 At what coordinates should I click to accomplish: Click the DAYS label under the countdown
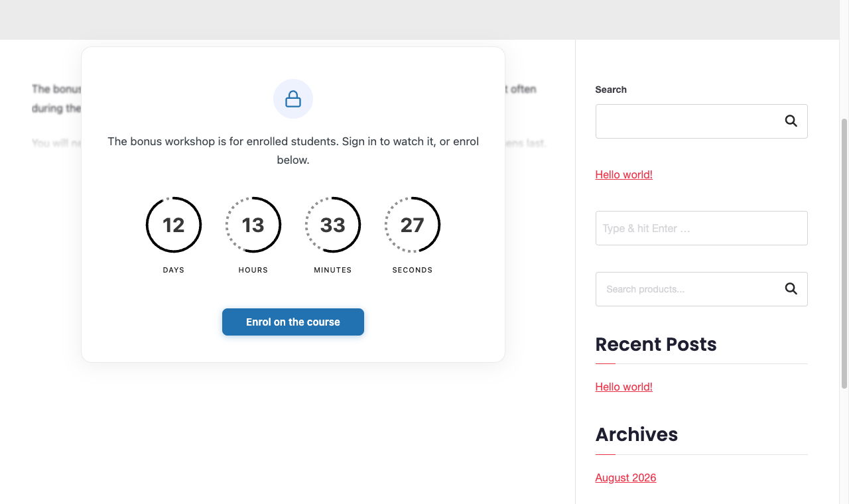tap(174, 270)
